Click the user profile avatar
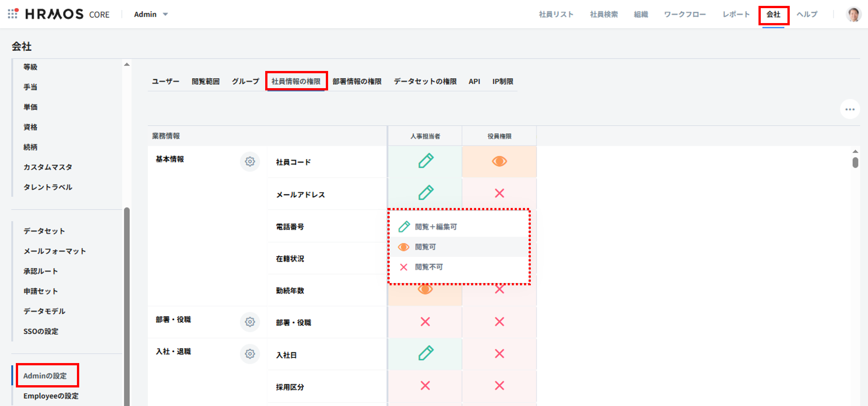The image size is (868, 406). (x=853, y=14)
